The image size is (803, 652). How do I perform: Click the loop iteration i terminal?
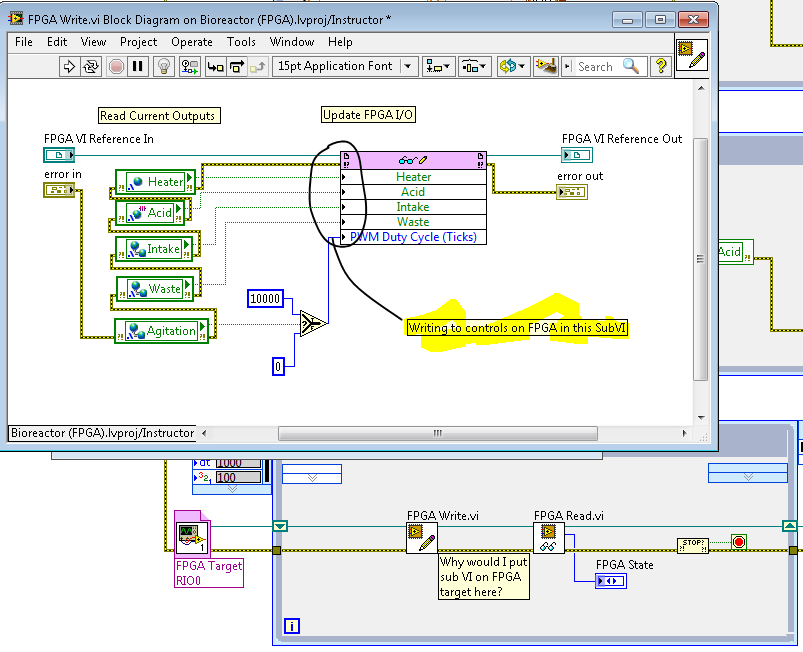click(x=292, y=626)
